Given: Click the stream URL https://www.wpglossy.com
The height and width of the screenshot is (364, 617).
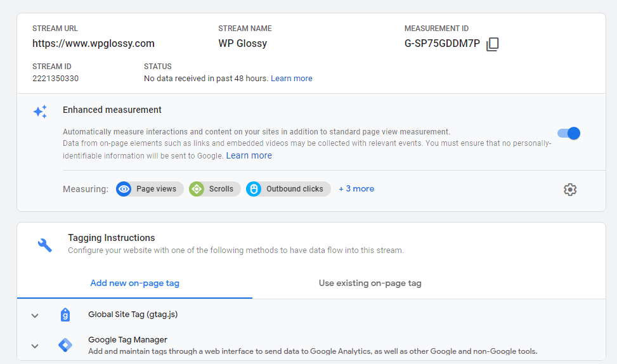Looking at the screenshot, I should click(x=93, y=43).
